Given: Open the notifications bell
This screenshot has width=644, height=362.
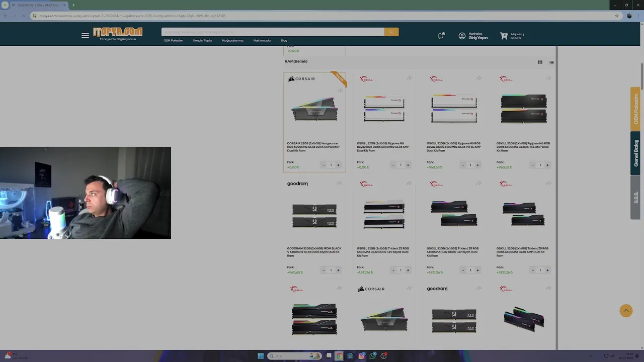Looking at the screenshot, I should [440, 36].
